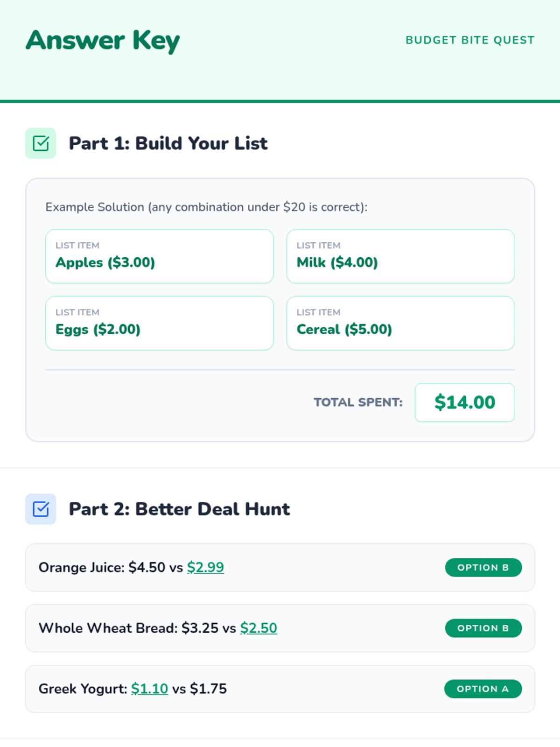The width and height of the screenshot is (560, 747).
Task: Click the green Part 1 checkmark icon
Action: click(x=41, y=143)
